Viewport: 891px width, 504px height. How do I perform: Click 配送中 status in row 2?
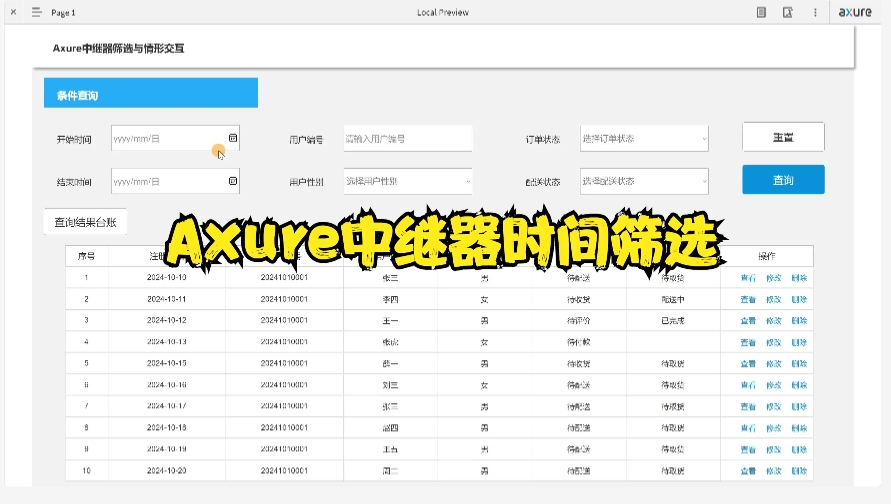point(673,299)
